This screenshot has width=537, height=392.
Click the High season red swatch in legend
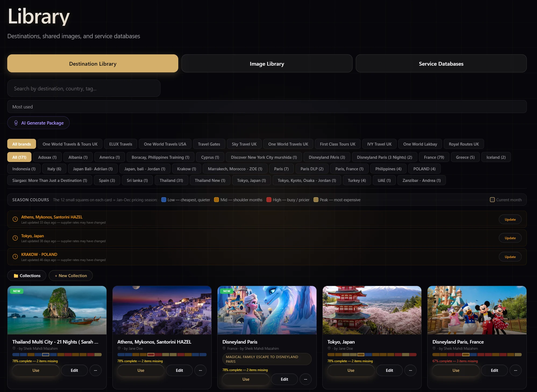pyautogui.click(x=269, y=200)
